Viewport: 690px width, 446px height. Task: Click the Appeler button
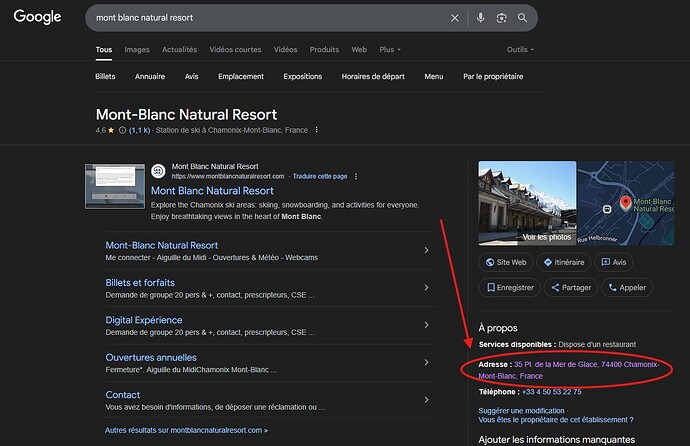click(627, 288)
